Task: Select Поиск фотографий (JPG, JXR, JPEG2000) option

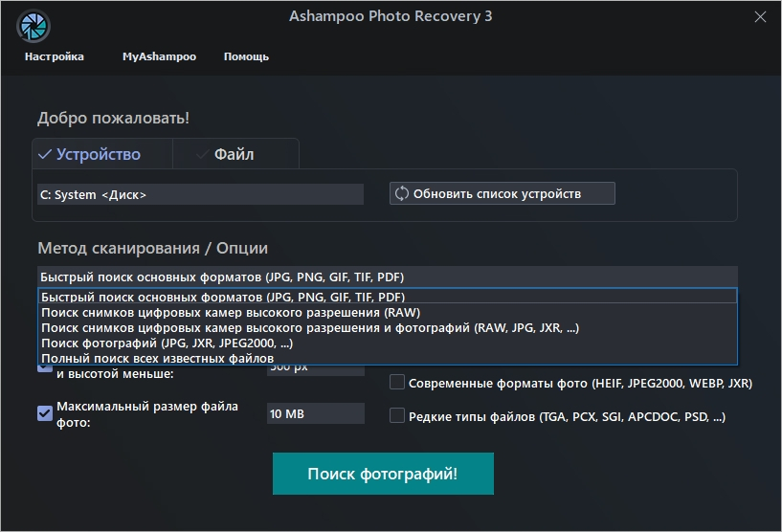Action: [x=167, y=343]
